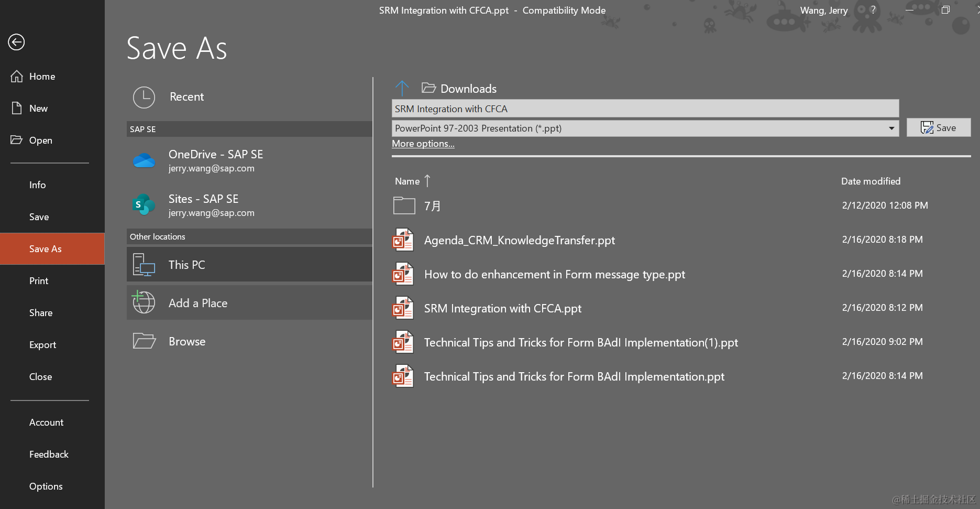Select Sites - SAP SE location
This screenshot has height=509, width=980.
point(249,205)
